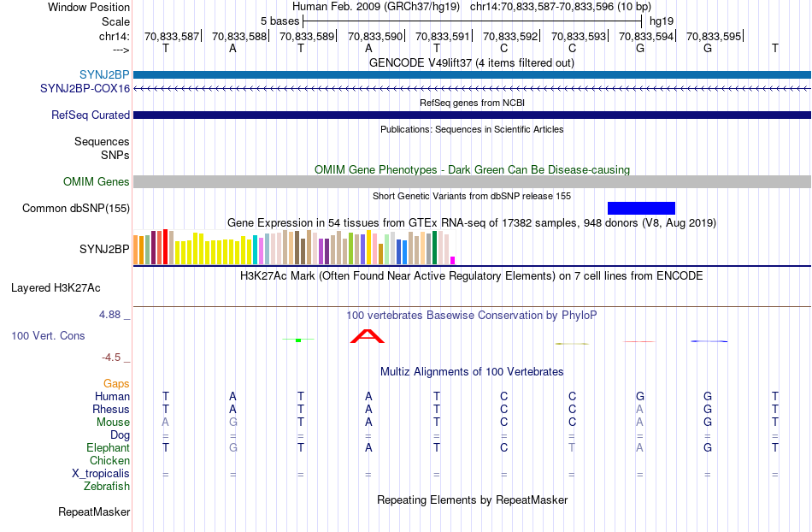The image size is (812, 532).
Task: Click the red 'A' PhyloP conservation logo
Action: tap(368, 336)
